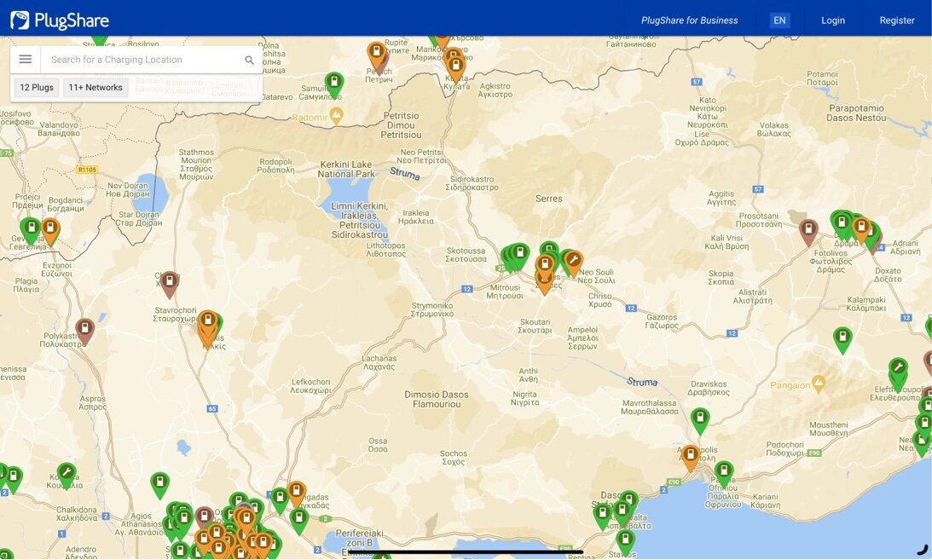The width and height of the screenshot is (932, 560).
Task: Click the PlugShare logo
Action: point(60,20)
